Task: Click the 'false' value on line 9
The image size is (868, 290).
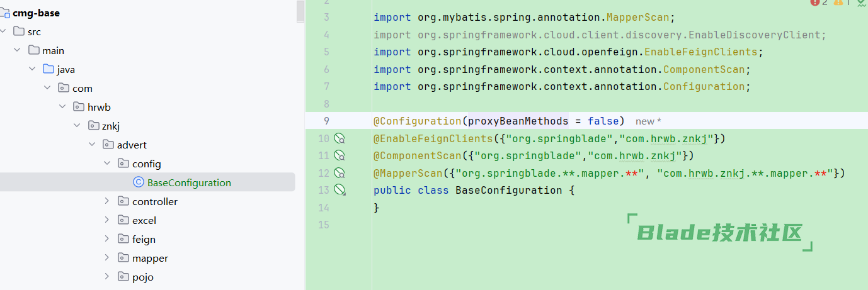Action: click(603, 121)
